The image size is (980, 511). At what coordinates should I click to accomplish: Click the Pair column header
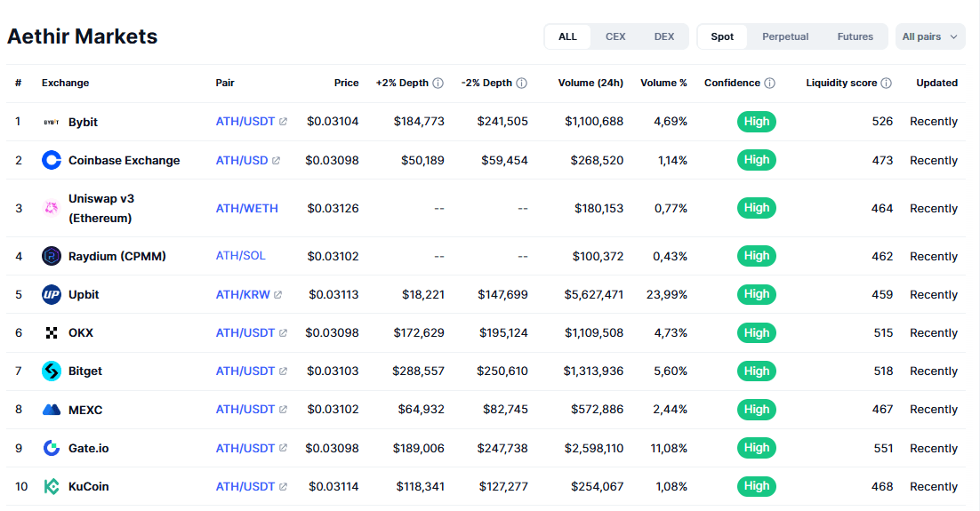pyautogui.click(x=225, y=83)
